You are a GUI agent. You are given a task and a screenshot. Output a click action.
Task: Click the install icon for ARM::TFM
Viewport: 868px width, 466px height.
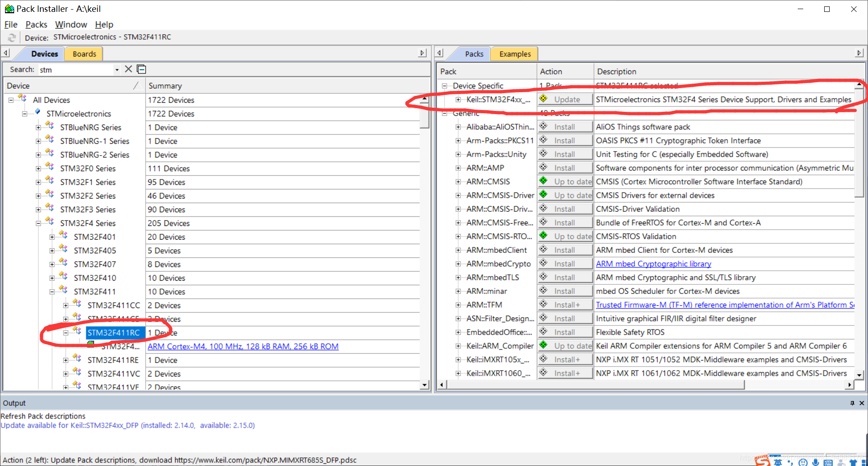click(544, 304)
